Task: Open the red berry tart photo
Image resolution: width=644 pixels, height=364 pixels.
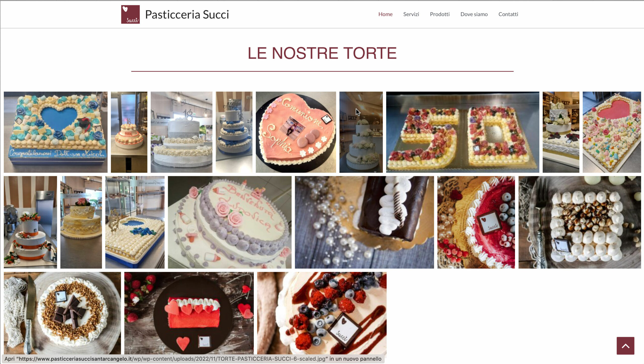Action: [x=476, y=222]
